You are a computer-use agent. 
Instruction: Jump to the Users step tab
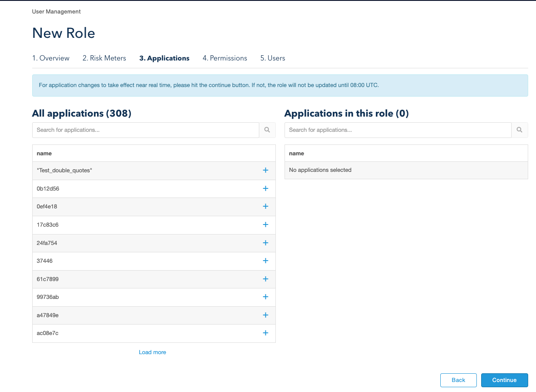pos(273,58)
